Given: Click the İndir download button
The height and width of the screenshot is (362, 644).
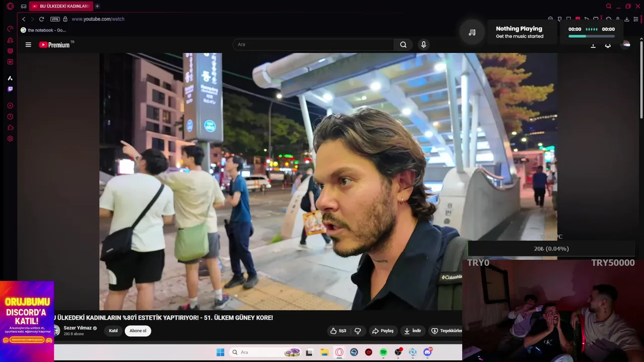Looking at the screenshot, I should pyautogui.click(x=413, y=331).
